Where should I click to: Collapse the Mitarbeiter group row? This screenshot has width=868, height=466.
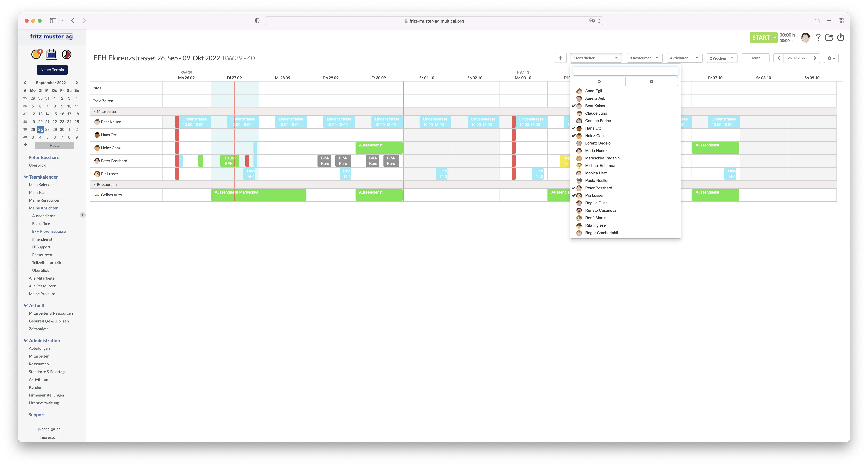[94, 111]
